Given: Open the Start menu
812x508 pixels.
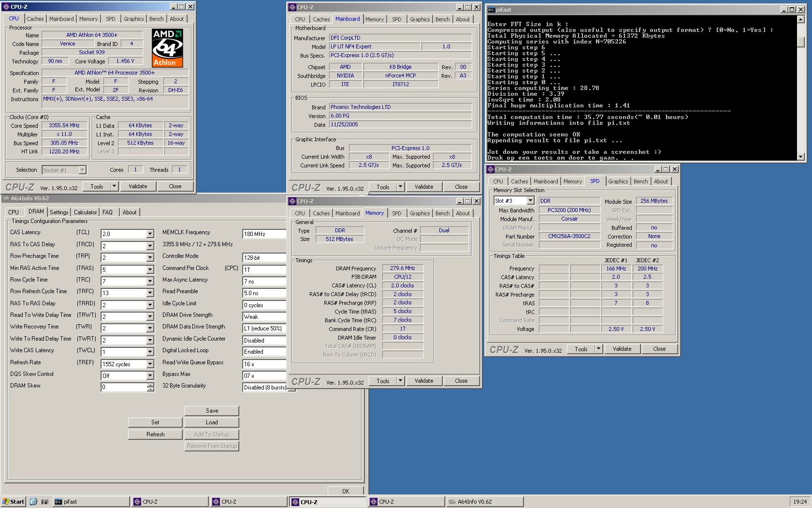Looking at the screenshot, I should click(14, 502).
